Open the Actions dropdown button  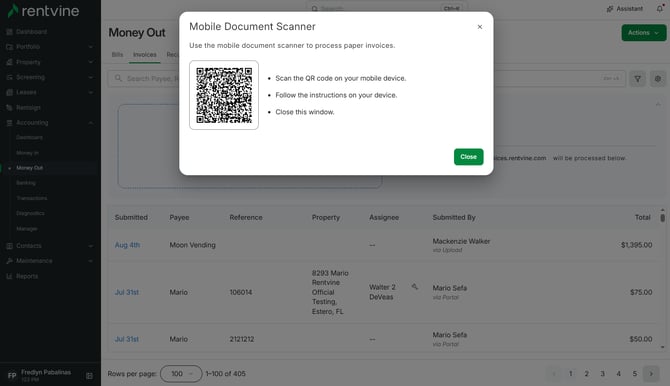coord(644,33)
